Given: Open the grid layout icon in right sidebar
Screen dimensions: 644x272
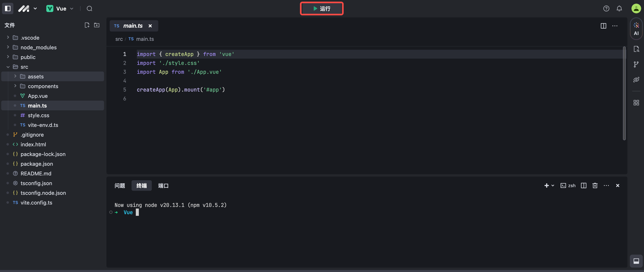Looking at the screenshot, I should pyautogui.click(x=636, y=102).
